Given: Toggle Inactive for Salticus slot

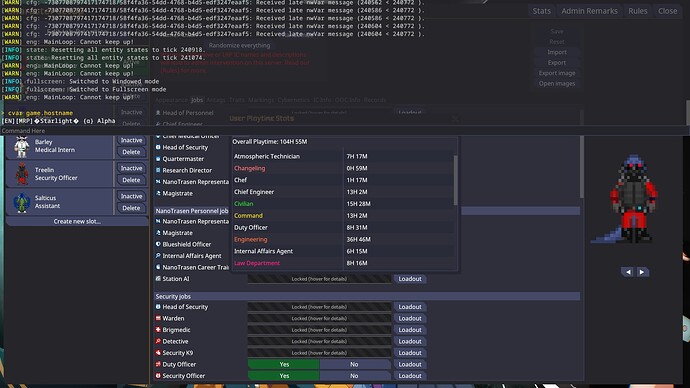Looking at the screenshot, I should tap(131, 197).
